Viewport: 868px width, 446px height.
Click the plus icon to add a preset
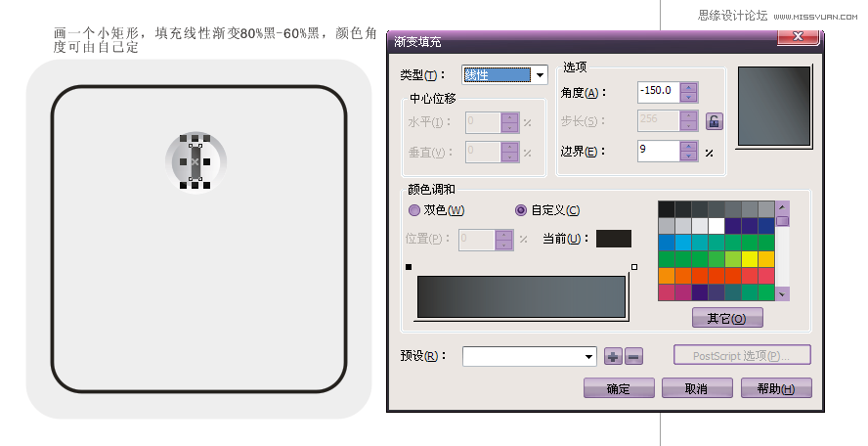(613, 356)
